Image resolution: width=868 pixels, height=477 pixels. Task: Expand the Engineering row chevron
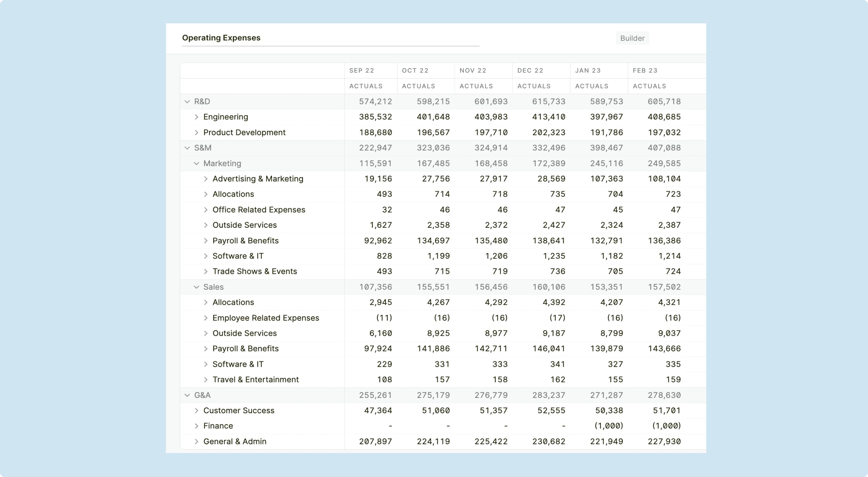click(x=196, y=117)
